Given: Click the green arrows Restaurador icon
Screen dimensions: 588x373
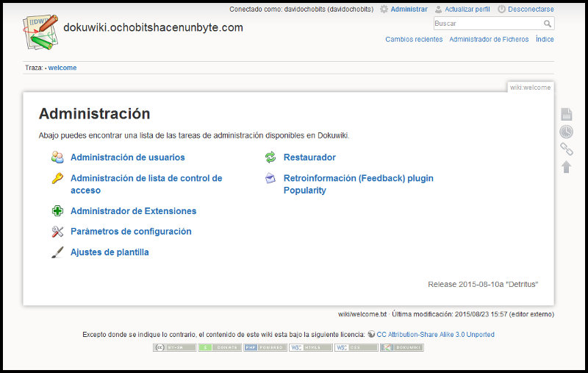Looking at the screenshot, I should 270,157.
